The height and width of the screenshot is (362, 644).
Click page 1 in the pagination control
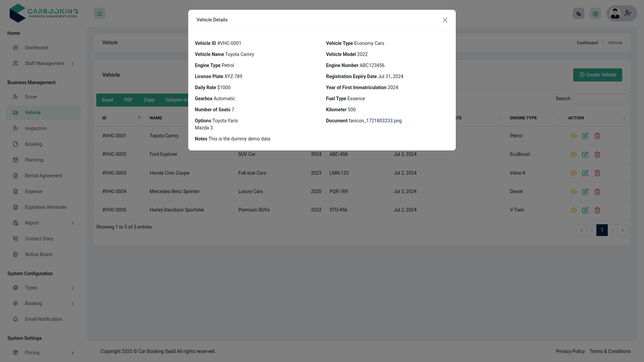coord(602,230)
